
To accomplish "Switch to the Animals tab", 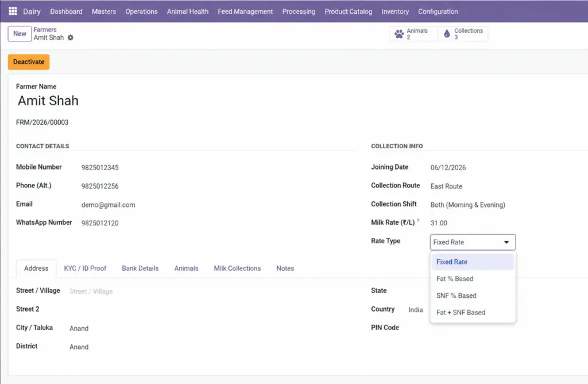I will pos(187,268).
